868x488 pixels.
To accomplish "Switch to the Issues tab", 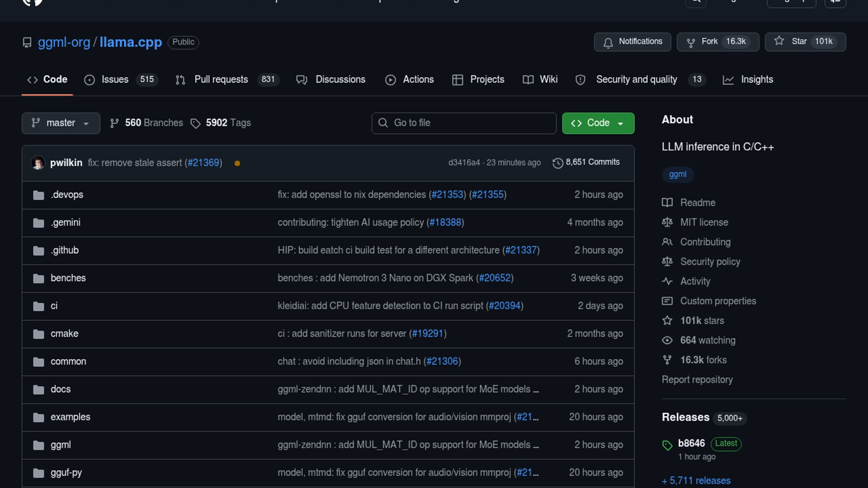I will click(x=115, y=80).
